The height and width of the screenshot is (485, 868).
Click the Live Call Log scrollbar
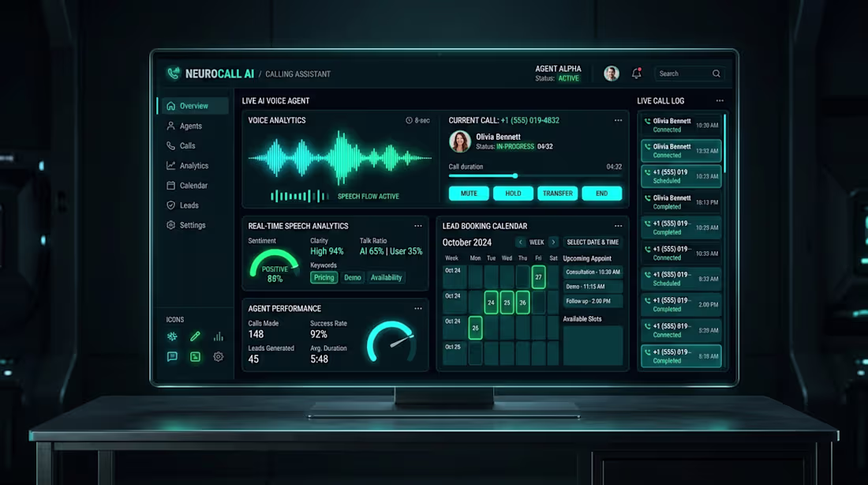724,143
